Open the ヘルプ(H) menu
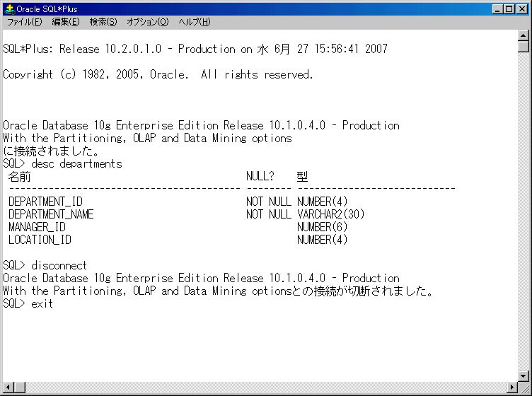Viewport: 532px width, 396px height. pos(195,22)
